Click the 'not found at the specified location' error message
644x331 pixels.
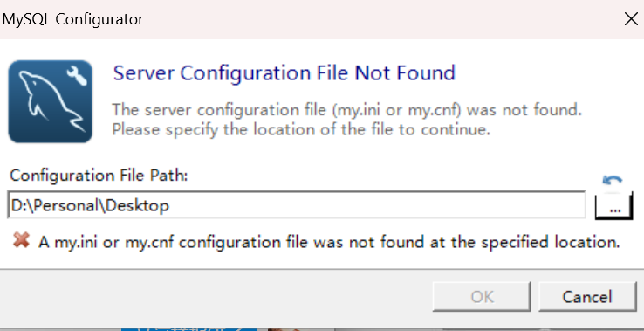(329, 242)
